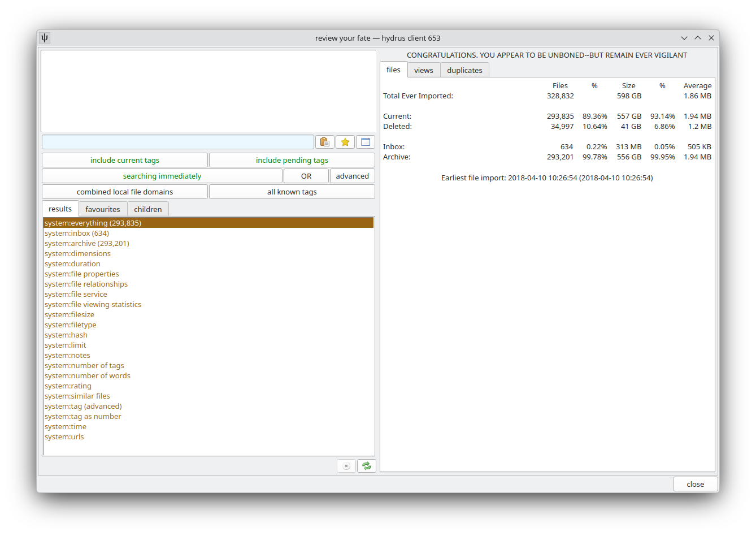This screenshot has height=536, width=756.
Task: Open the star favourite searches button
Action: coord(345,142)
